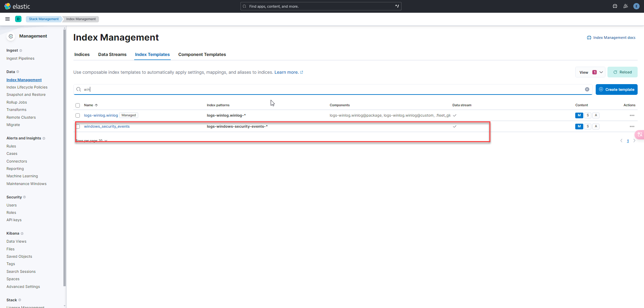Image resolution: width=644 pixels, height=308 pixels.
Task: Open API keys in sidebar
Action: click(x=14, y=220)
